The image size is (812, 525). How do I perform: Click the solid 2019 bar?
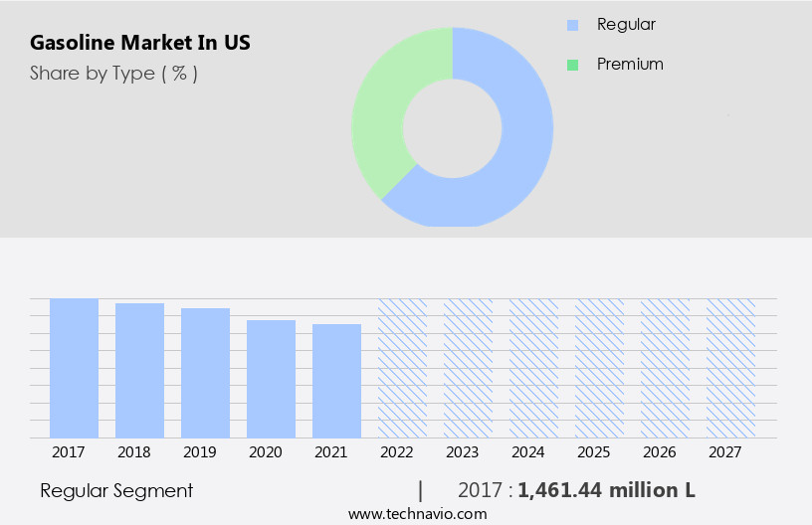coord(205,373)
